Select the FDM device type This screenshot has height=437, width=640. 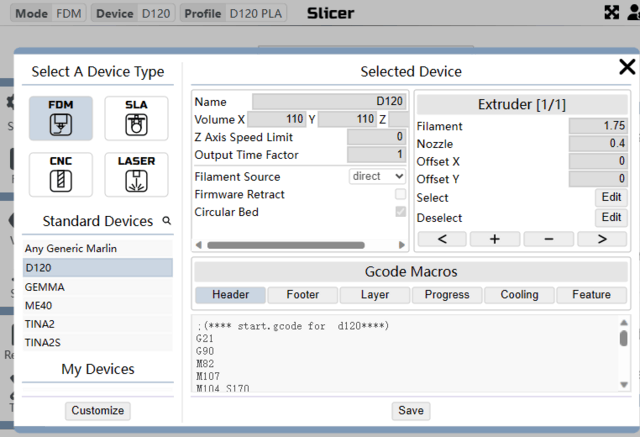pos(61,119)
